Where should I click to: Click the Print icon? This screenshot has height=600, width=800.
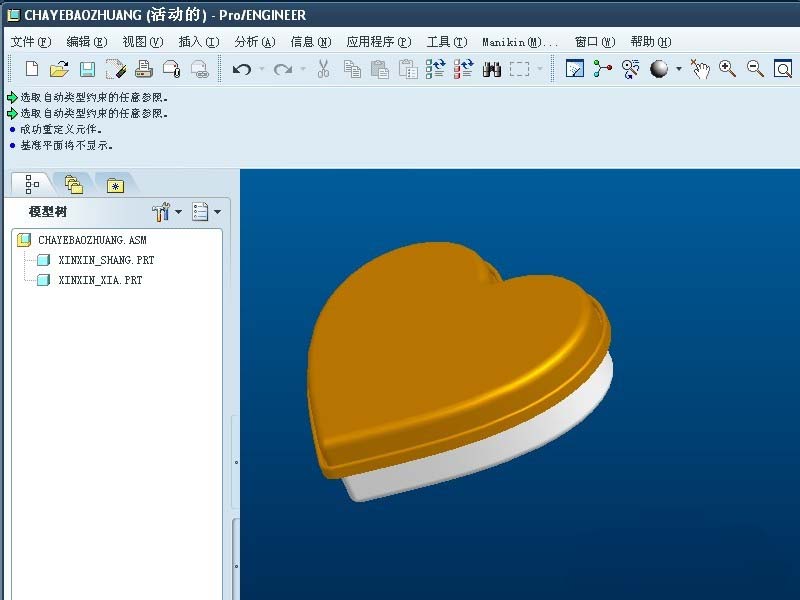point(144,69)
